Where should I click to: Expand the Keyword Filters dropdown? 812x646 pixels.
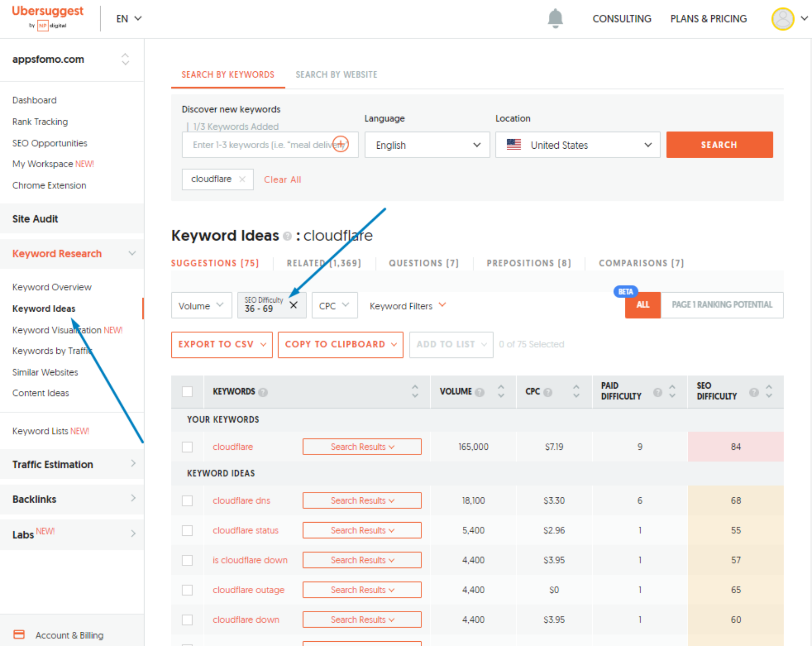[408, 306]
